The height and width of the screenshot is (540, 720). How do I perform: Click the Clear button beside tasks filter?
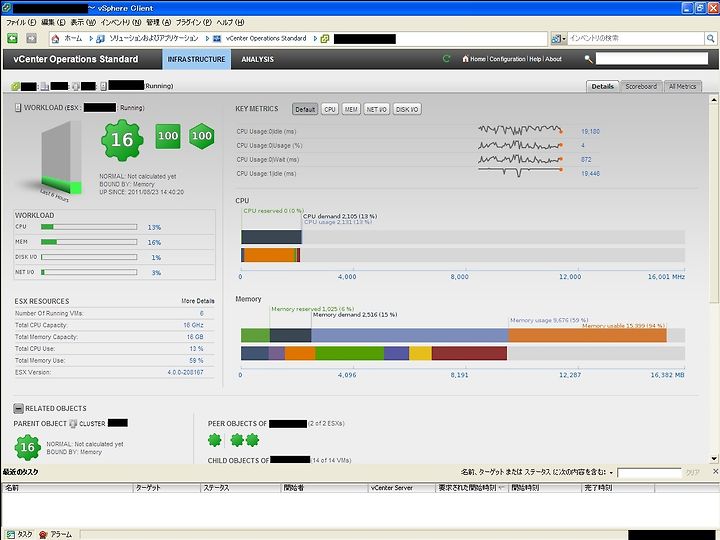tap(692, 472)
